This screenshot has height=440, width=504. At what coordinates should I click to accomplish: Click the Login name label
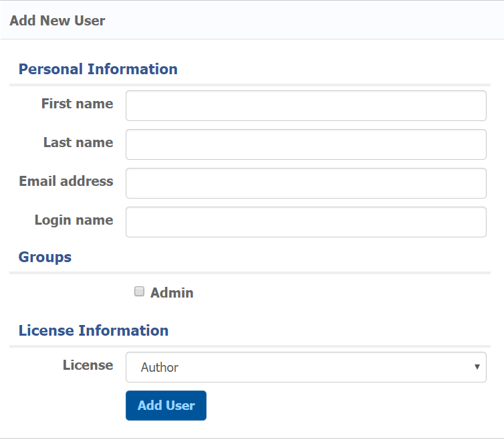point(74,220)
